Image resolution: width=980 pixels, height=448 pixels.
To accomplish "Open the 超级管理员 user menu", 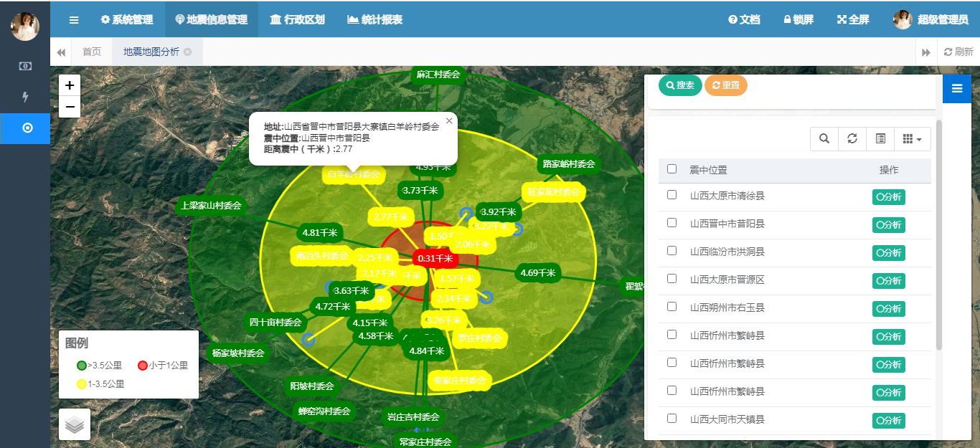I will (930, 19).
